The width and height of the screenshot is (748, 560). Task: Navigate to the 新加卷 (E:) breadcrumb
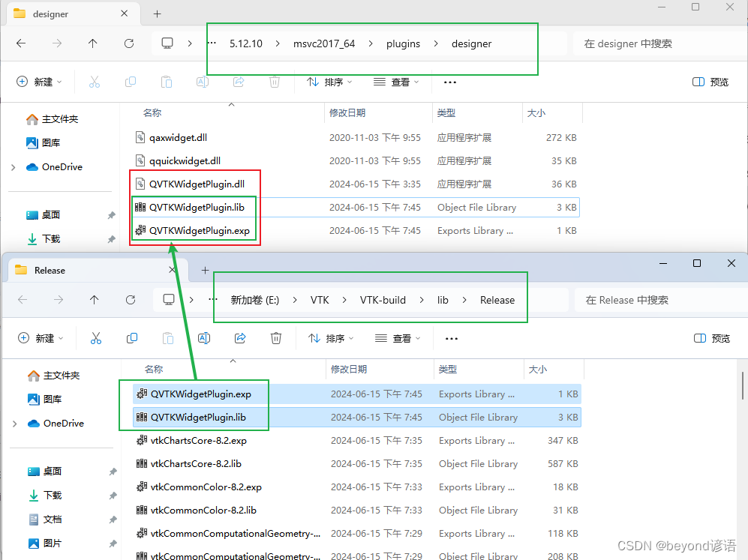(255, 301)
